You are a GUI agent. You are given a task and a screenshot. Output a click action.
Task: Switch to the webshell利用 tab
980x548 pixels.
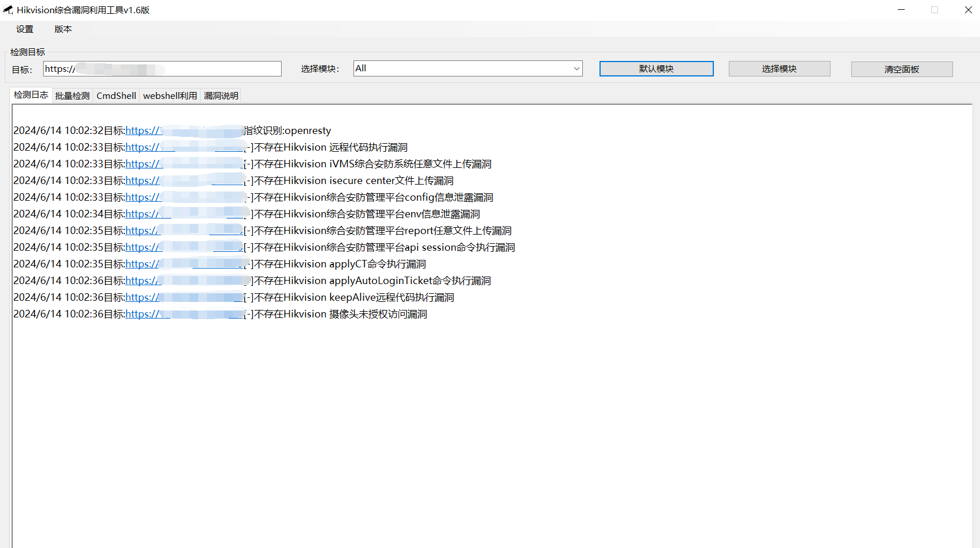tap(170, 96)
